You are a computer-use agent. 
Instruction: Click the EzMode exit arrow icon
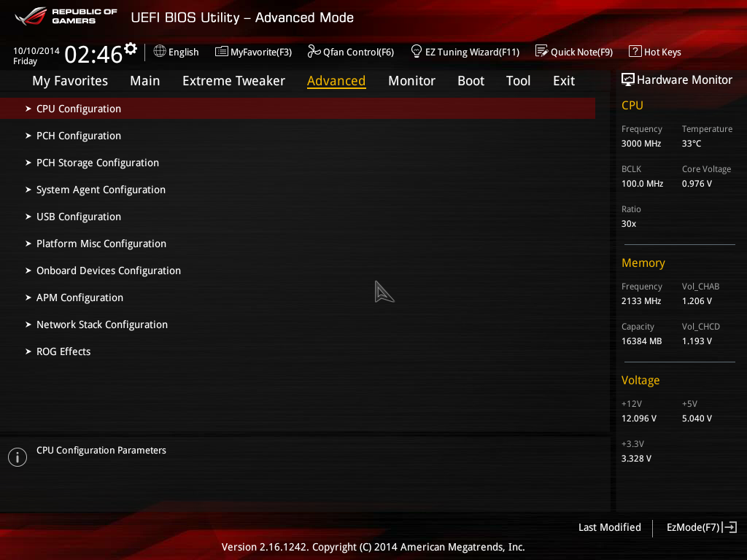[729, 527]
